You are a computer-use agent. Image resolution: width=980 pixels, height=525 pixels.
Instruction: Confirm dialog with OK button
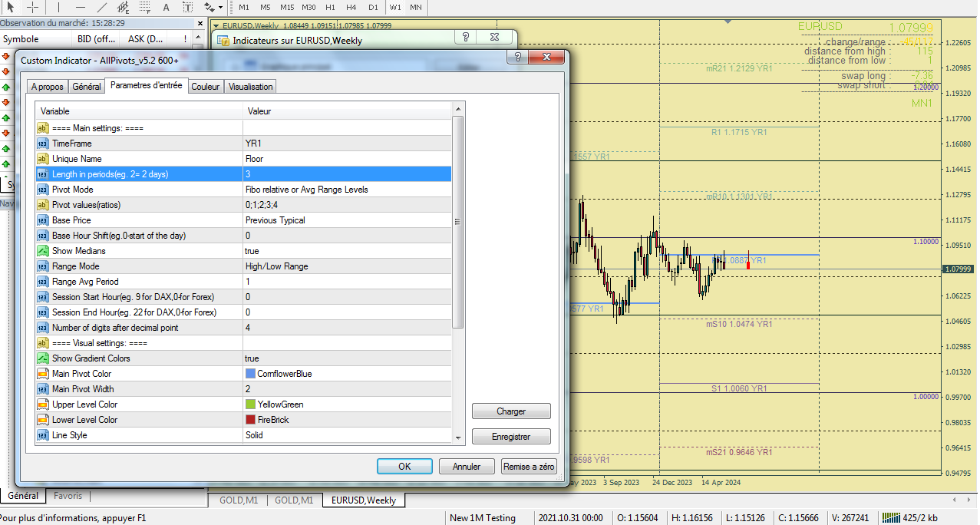click(x=404, y=466)
